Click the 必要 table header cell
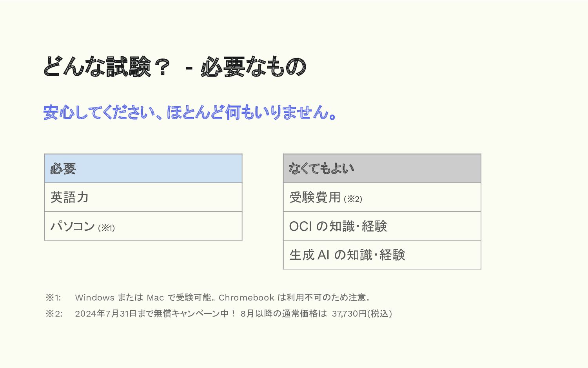Image resolution: width=588 pixels, height=368 pixels. 143,169
